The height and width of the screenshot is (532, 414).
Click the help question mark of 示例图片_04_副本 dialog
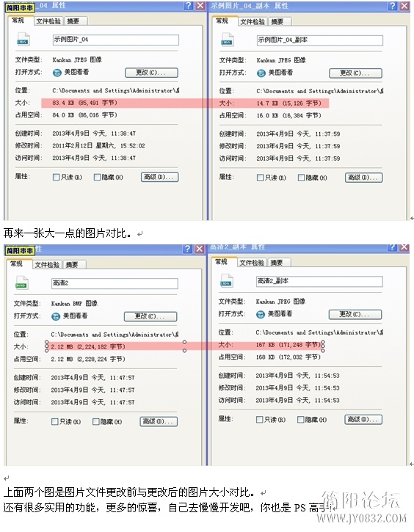coord(393,6)
